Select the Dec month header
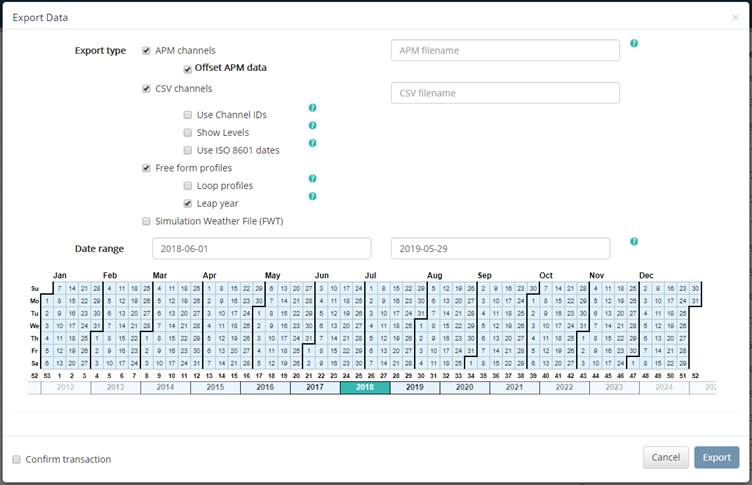 tap(646, 275)
